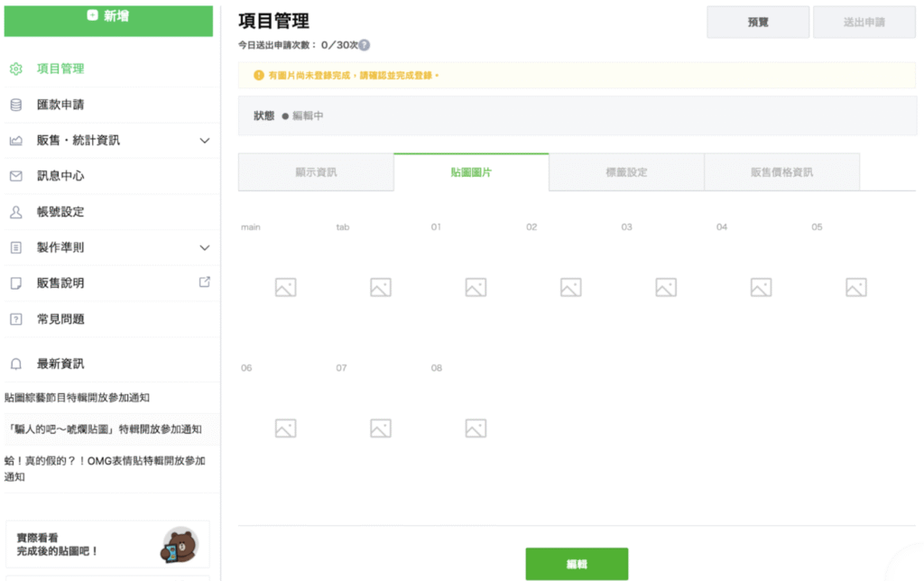Switch to the 顯示資訊 tab
The width and height of the screenshot is (924, 581).
click(316, 172)
